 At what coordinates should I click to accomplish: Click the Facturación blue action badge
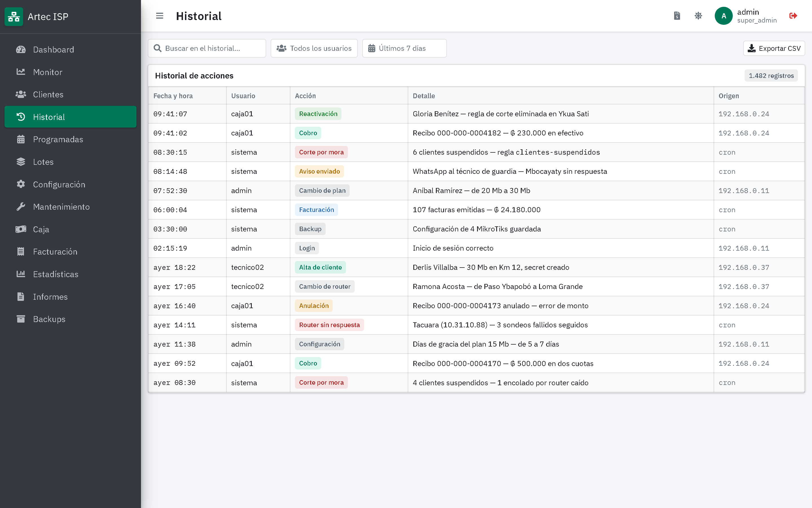316,210
